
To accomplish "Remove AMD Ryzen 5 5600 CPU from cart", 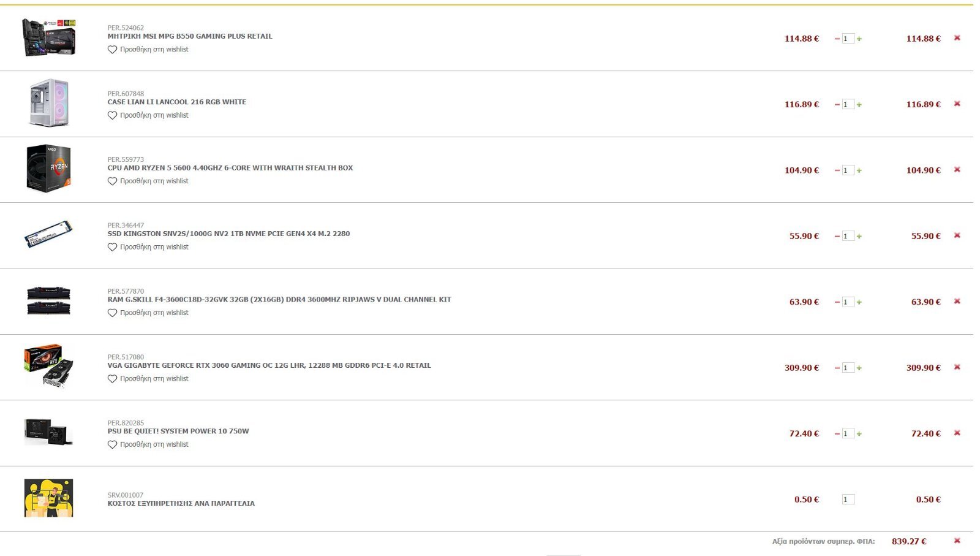I will [x=957, y=170].
